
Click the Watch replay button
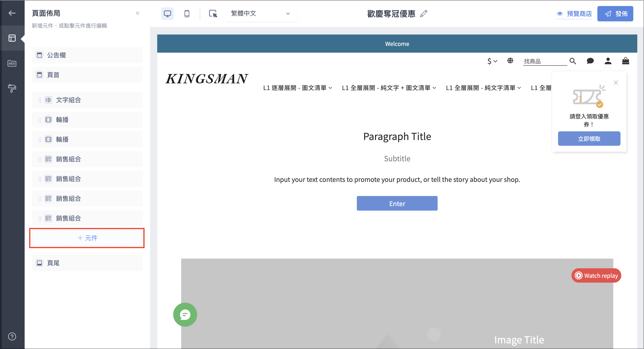click(x=596, y=276)
